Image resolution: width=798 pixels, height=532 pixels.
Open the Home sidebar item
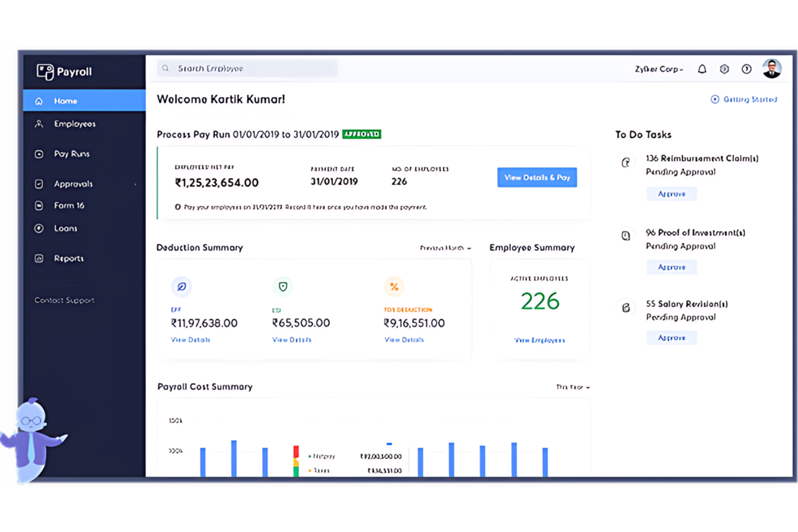coord(84,101)
